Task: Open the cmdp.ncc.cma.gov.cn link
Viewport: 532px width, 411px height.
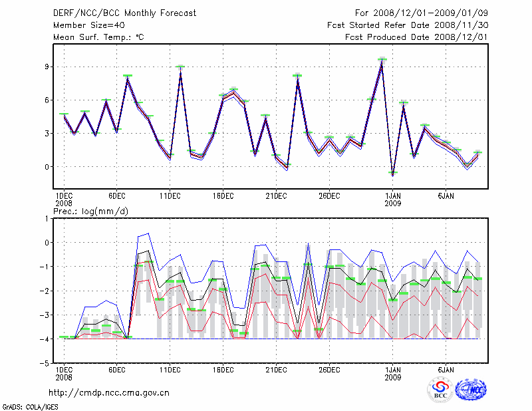Action: click(109, 392)
